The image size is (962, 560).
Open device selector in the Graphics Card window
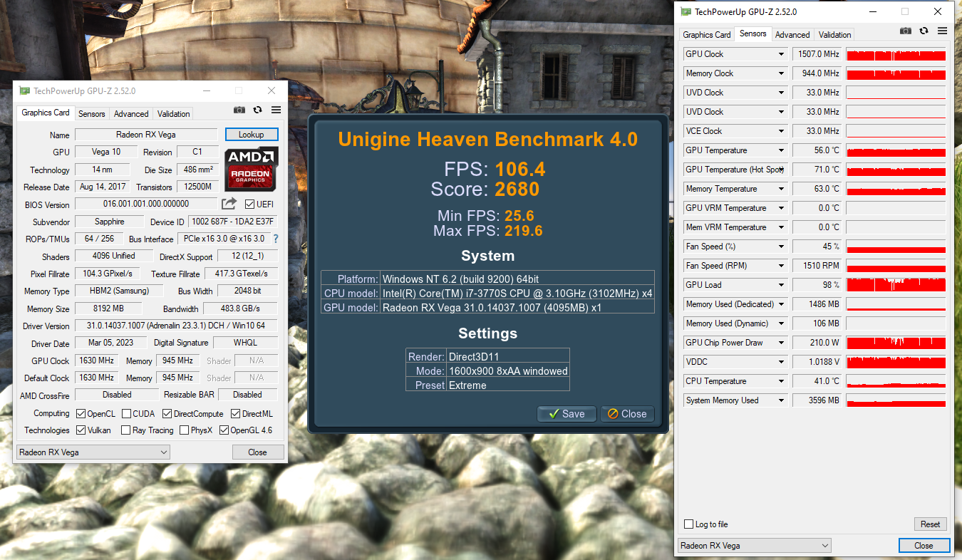click(x=93, y=452)
